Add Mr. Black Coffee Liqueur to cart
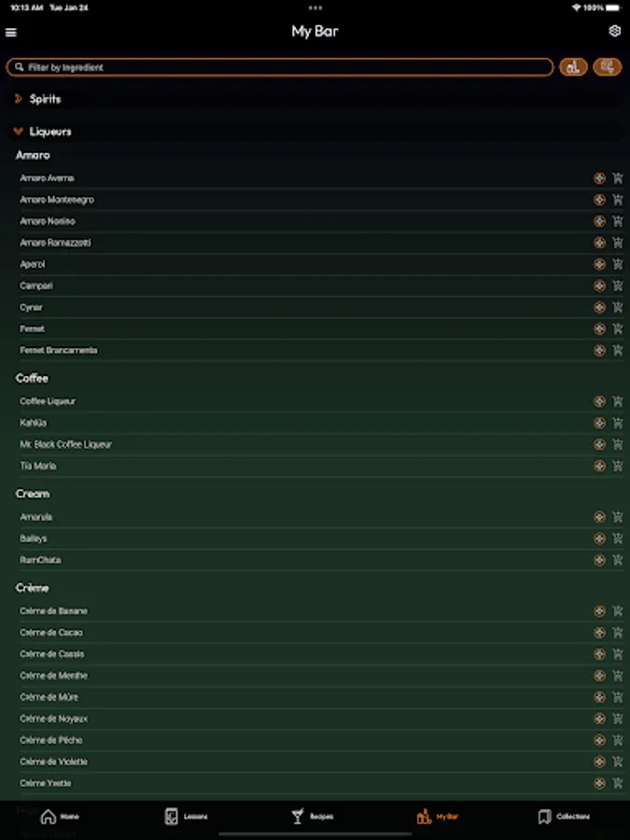Viewport: 630px width, 840px height. [x=618, y=444]
